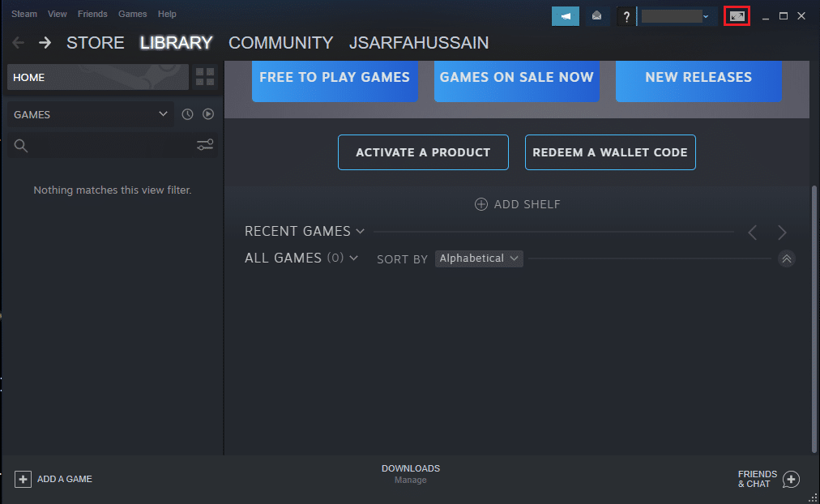
Task: Click Free To Play Games button
Action: point(335,81)
